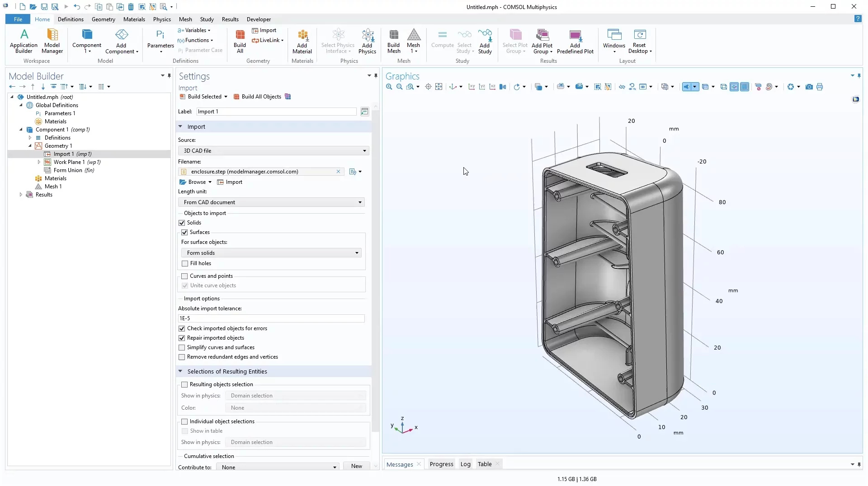Open the LiveLink menu button
Image resolution: width=868 pixels, height=486 pixels.
[268, 40]
